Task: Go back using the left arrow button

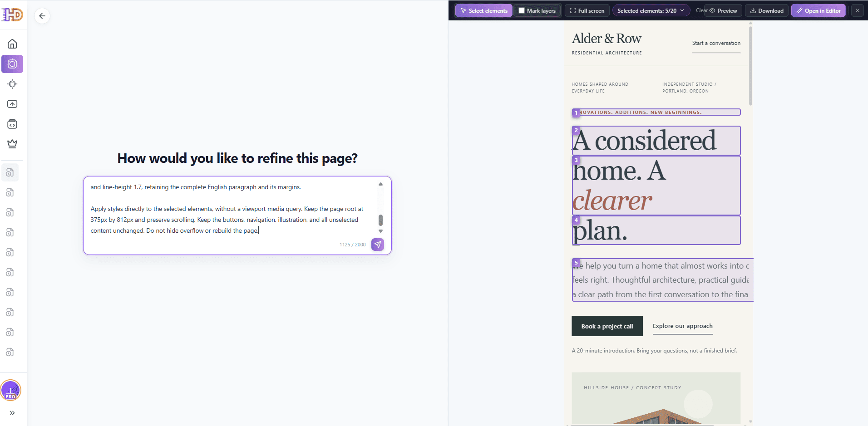Action: pos(42,16)
